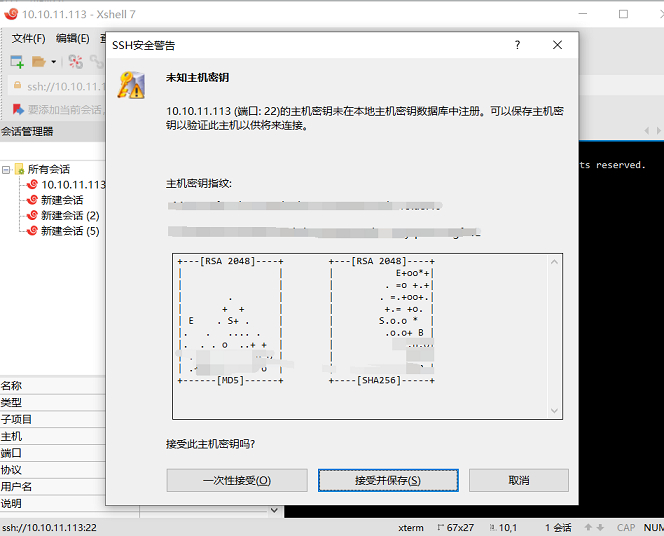664x536 pixels.
Task: Click the 一次性接受(O) button
Action: (237, 480)
